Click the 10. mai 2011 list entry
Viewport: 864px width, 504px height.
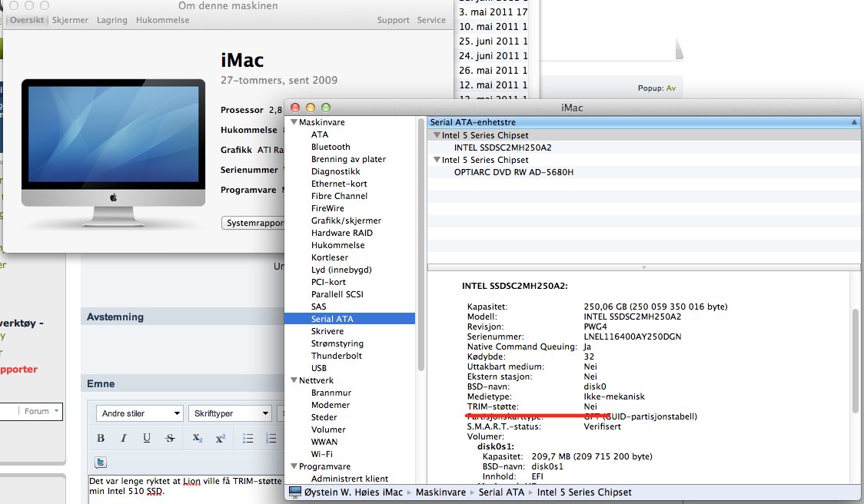click(x=493, y=26)
